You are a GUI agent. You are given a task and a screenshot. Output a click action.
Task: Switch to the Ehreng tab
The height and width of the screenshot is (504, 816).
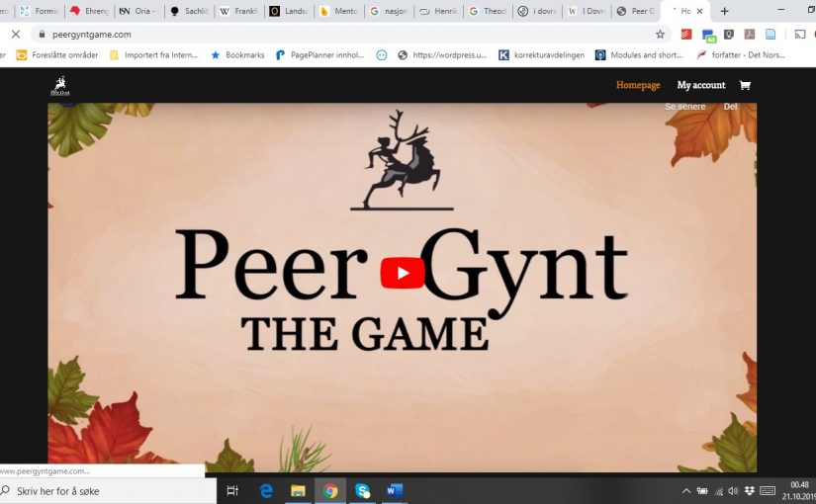[89, 11]
